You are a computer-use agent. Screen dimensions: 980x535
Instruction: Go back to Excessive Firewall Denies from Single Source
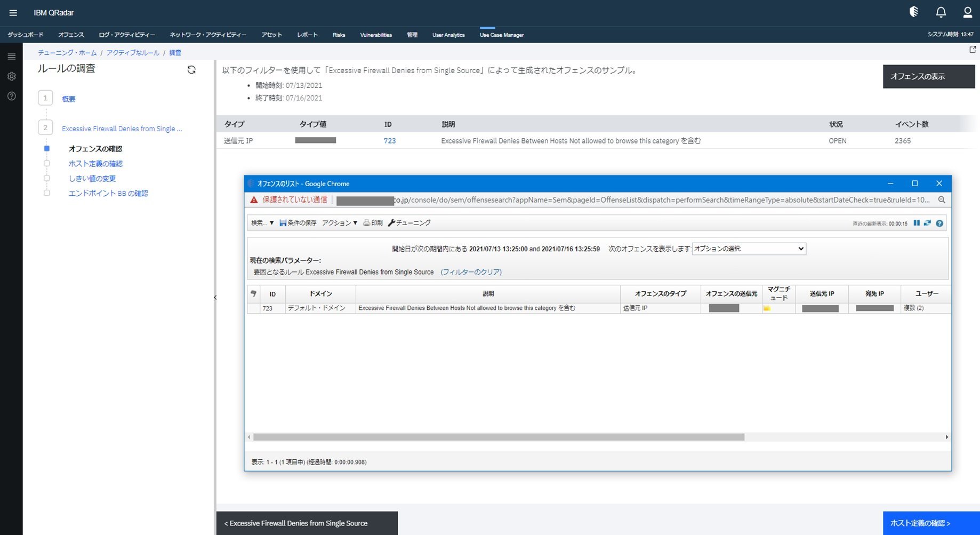click(307, 523)
